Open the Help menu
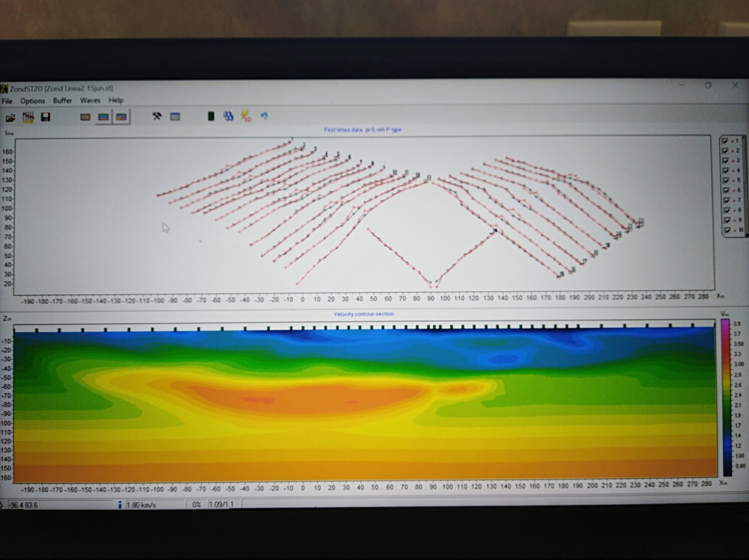Viewport: 749px width, 560px height. click(x=116, y=100)
